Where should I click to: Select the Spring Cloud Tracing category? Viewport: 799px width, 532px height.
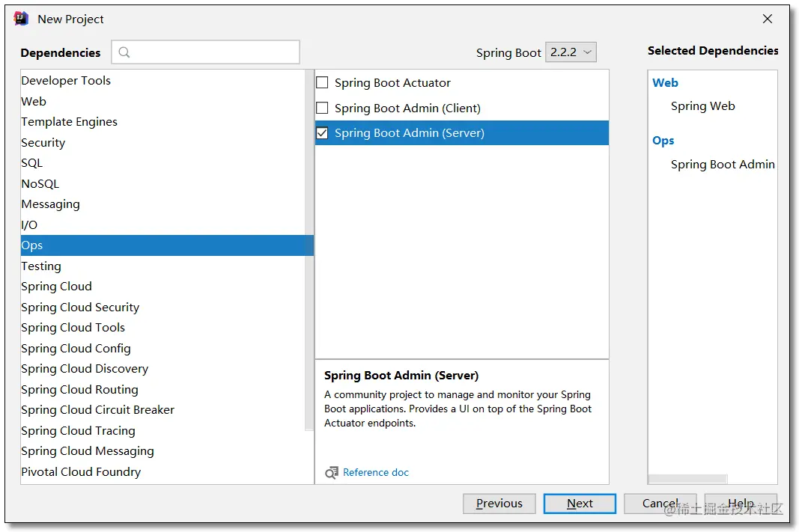click(x=163, y=431)
